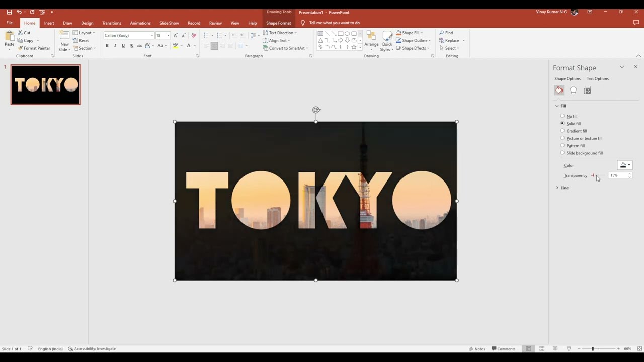This screenshot has height=362, width=644.
Task: Click the Save icon in quick access toolbar
Action: (x=9, y=12)
